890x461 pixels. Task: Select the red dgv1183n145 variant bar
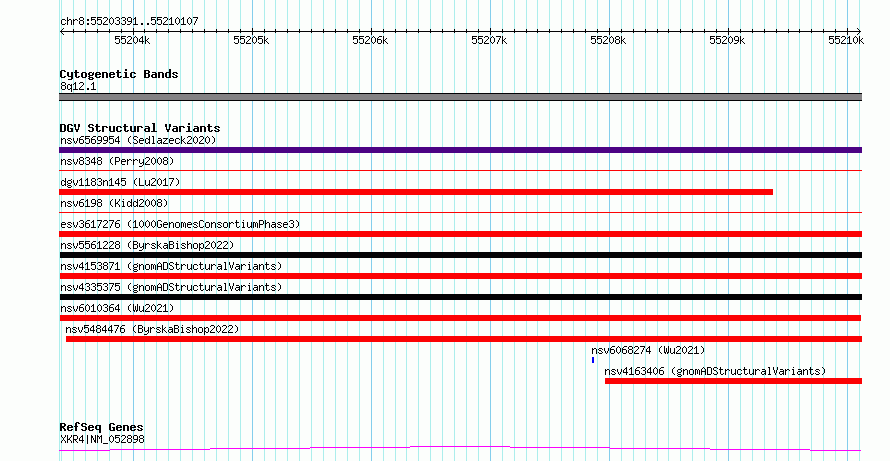click(416, 192)
